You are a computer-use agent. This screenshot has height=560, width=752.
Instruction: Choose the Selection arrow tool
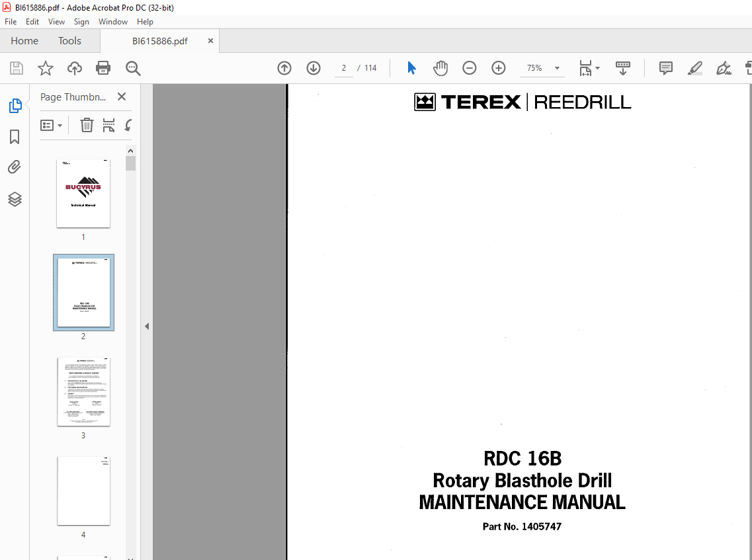(411, 68)
